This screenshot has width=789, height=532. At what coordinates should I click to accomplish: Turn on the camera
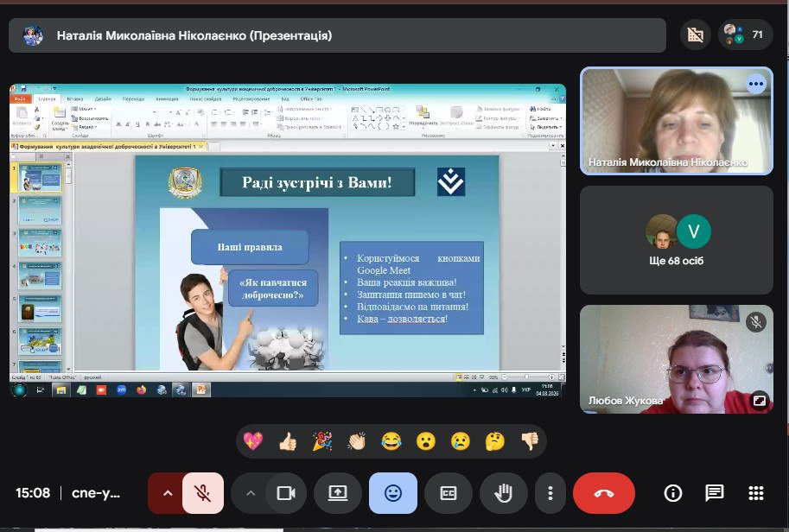pos(284,493)
